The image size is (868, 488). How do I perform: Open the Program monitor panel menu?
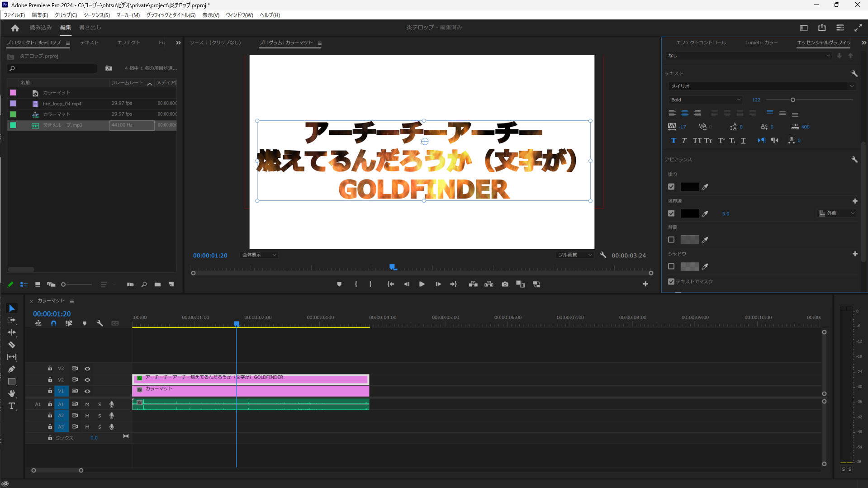coord(320,43)
